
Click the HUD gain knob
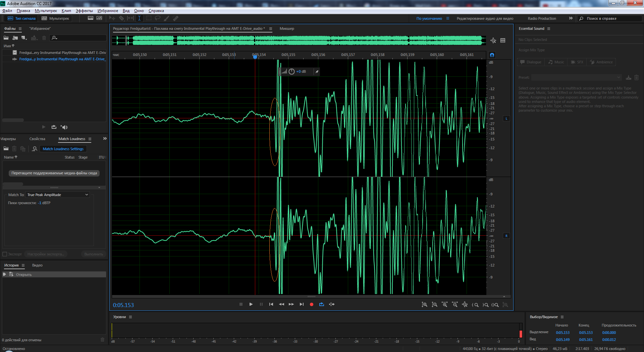(x=291, y=71)
